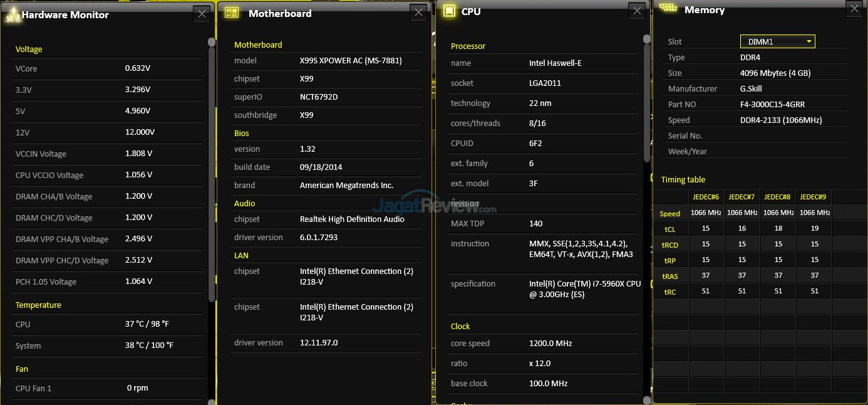Select the JEDEC#9 column header
Screen dimensions: 868x405
click(813, 196)
